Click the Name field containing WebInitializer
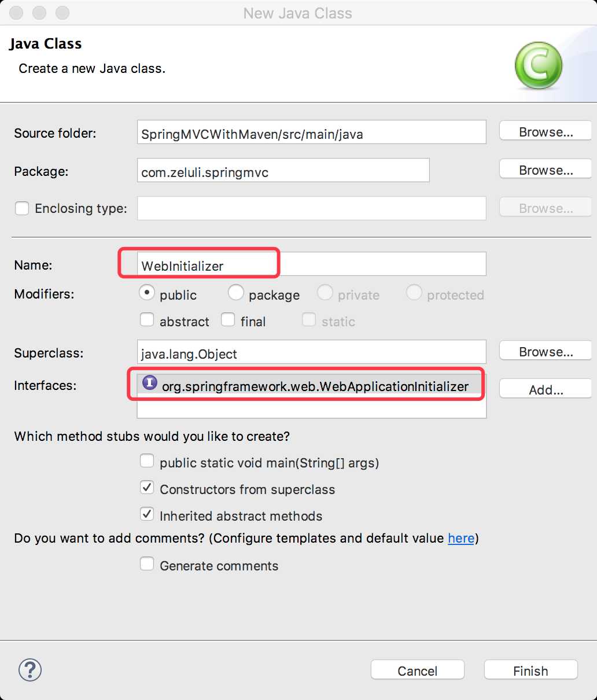The height and width of the screenshot is (700, 597). [311, 264]
